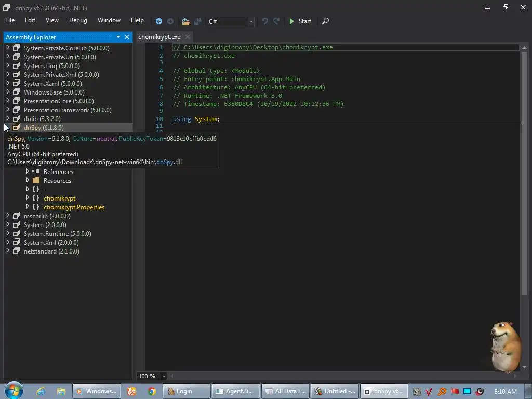Viewport: 532px width, 399px height.
Task: Switch to All Data E... taskbar window
Action: click(x=286, y=391)
